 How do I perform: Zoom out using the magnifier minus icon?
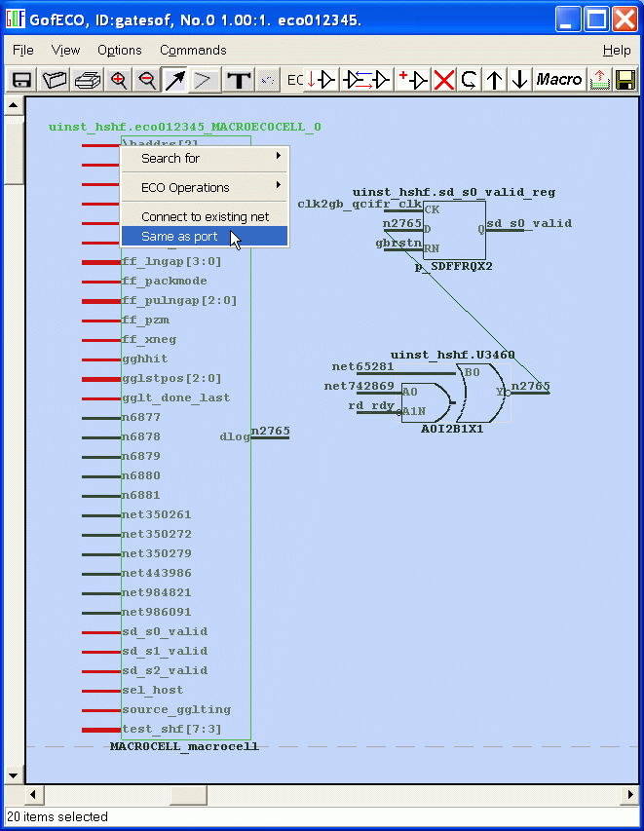[147, 80]
